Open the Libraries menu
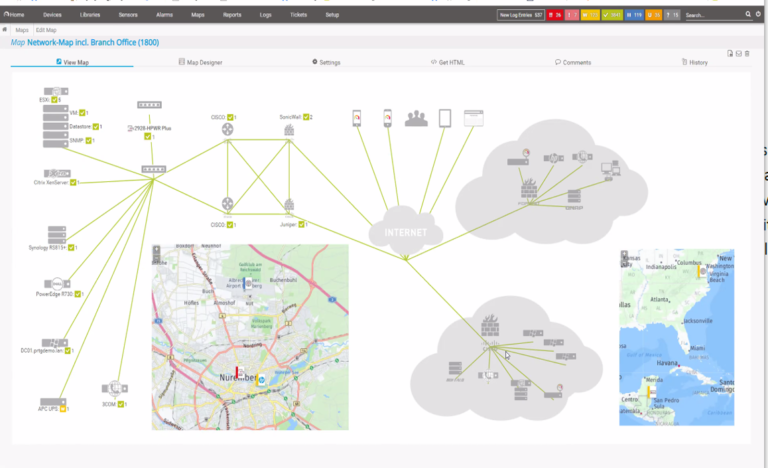This screenshot has width=768, height=468. (90, 15)
